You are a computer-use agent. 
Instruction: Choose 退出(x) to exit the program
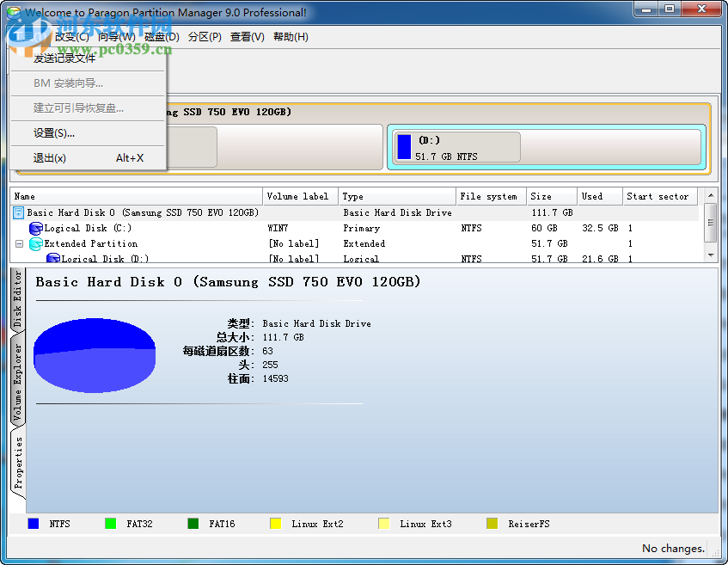click(88, 158)
